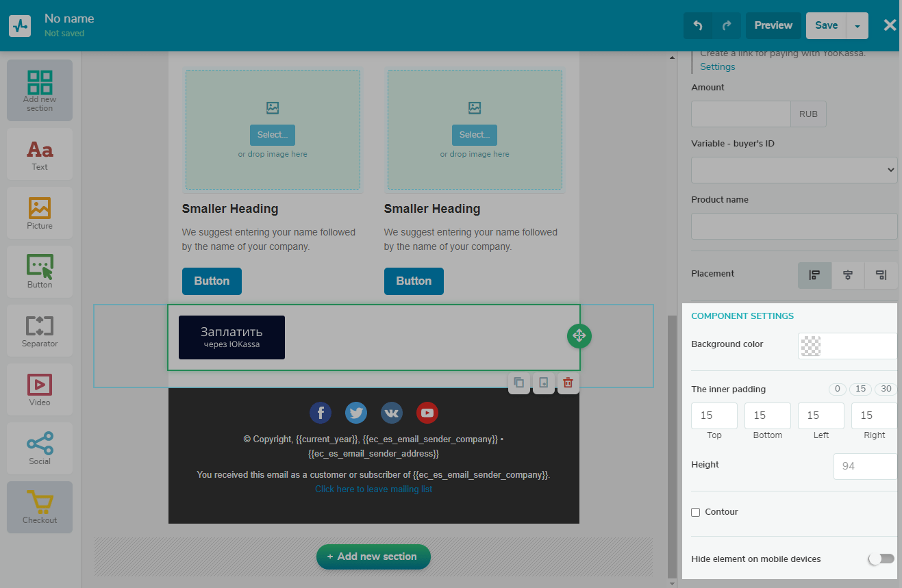Screen dimensions: 902x588
Task: Toggle Hide element on mobile devices
Action: click(x=881, y=559)
